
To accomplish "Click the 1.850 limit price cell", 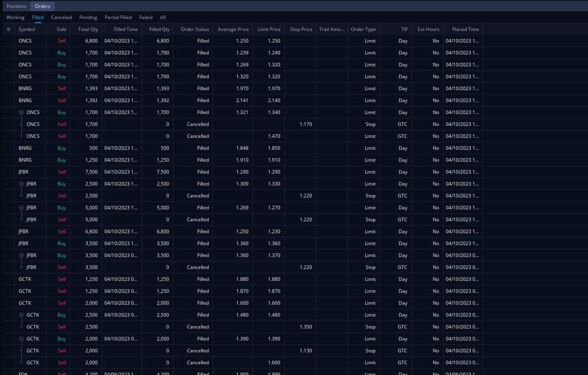I will point(274,148).
